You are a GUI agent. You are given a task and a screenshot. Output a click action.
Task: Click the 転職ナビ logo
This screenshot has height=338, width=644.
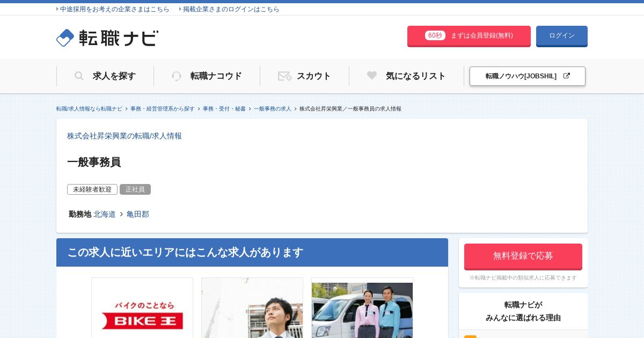click(107, 38)
